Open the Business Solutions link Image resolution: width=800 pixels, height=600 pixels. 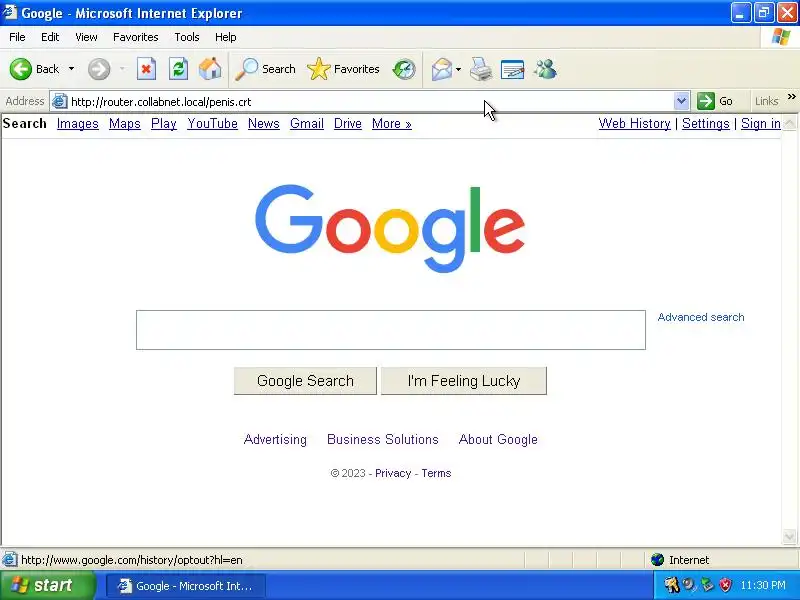[383, 439]
